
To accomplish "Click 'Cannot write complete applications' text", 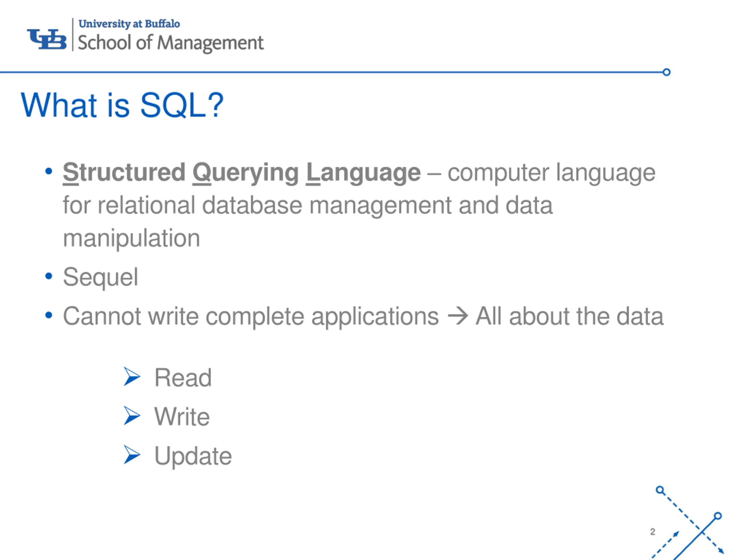I will click(x=251, y=317).
